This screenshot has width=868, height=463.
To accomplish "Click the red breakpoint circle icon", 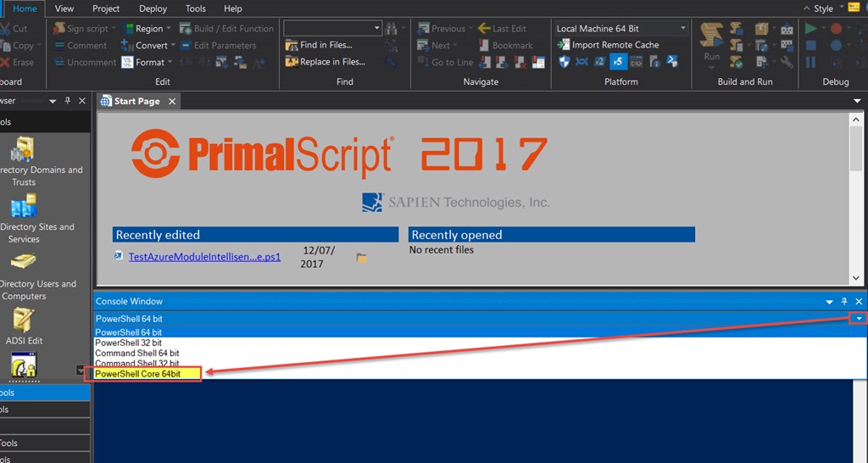I will 836,28.
